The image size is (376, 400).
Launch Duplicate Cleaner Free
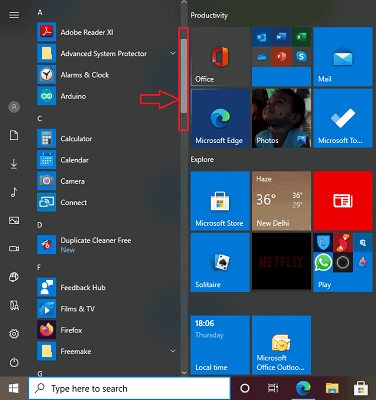[107, 245]
